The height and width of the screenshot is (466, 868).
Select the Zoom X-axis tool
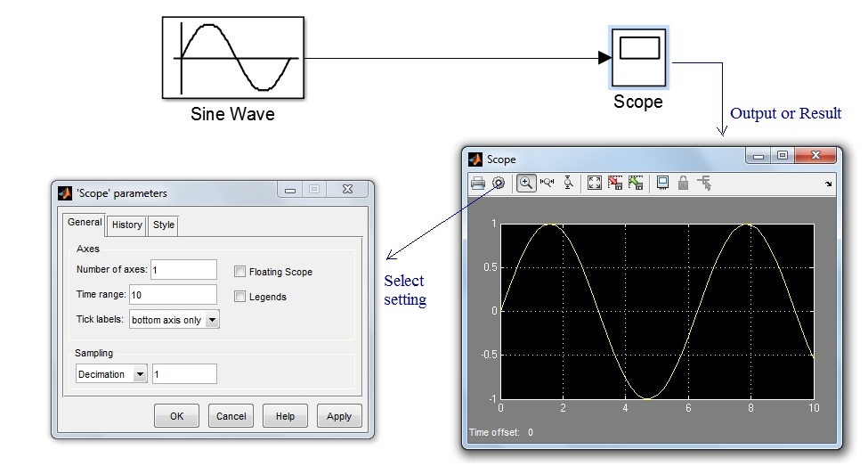[x=547, y=183]
